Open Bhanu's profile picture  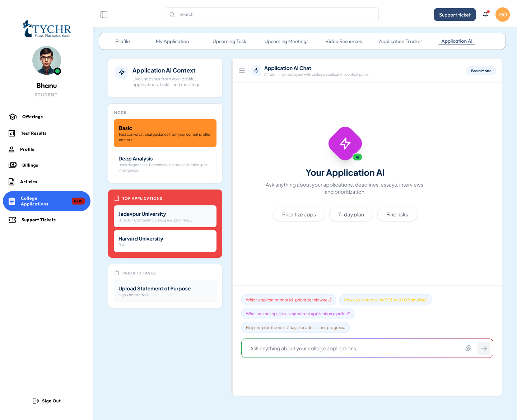47,60
